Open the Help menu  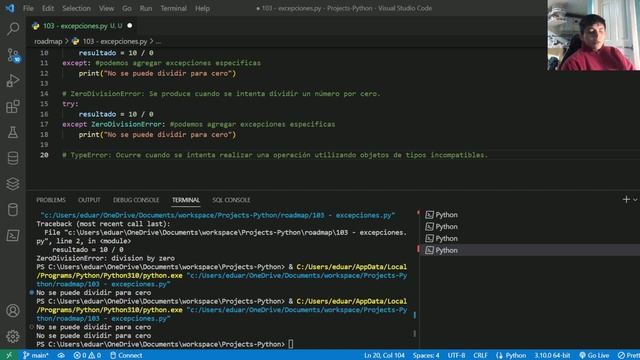pos(202,8)
